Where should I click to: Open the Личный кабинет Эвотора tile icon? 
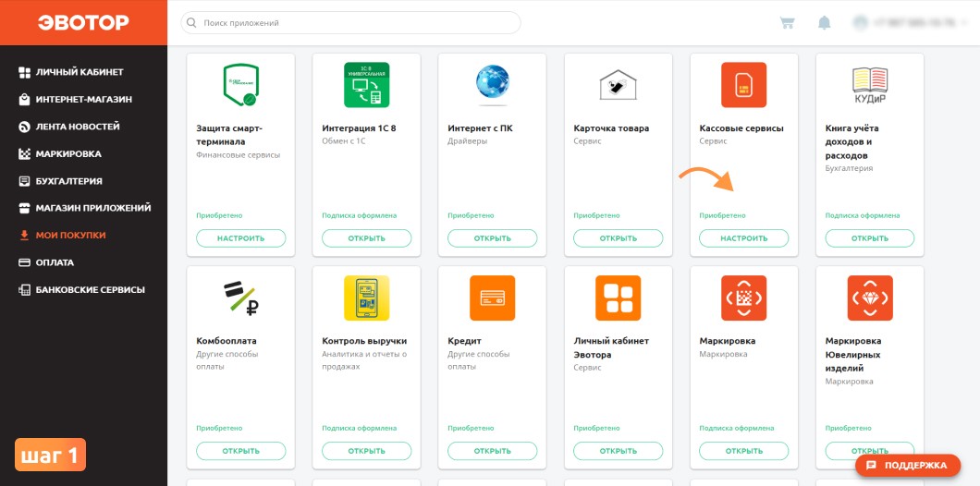pos(618,298)
